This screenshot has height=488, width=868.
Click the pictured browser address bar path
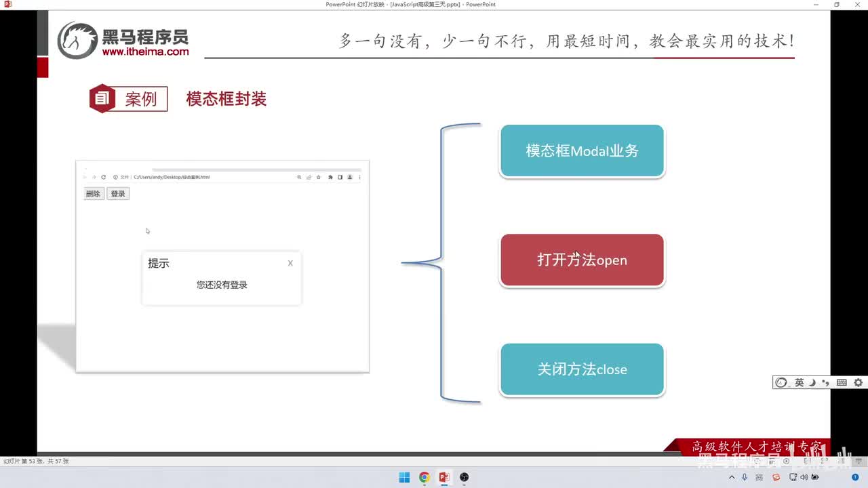[172, 177]
